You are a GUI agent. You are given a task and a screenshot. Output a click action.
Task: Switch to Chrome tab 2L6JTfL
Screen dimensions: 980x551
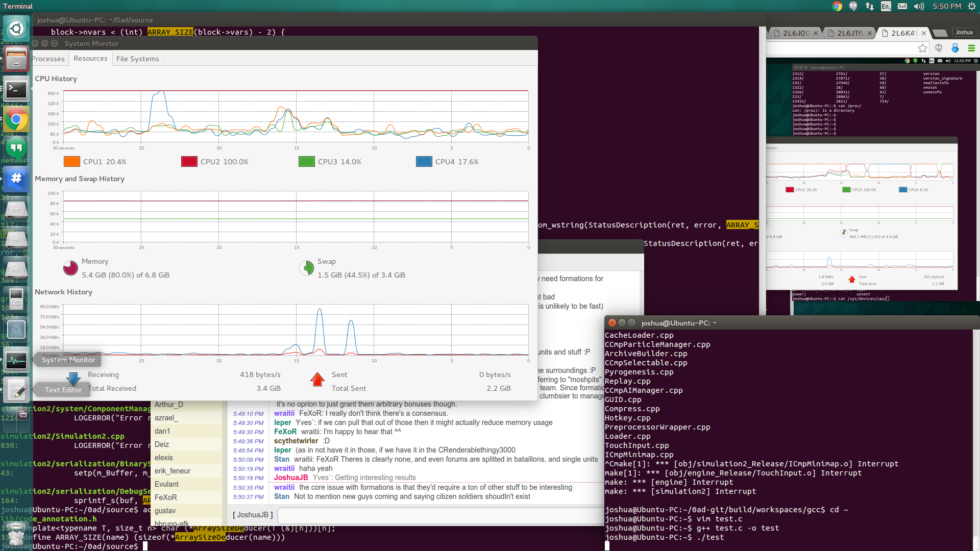849,33
